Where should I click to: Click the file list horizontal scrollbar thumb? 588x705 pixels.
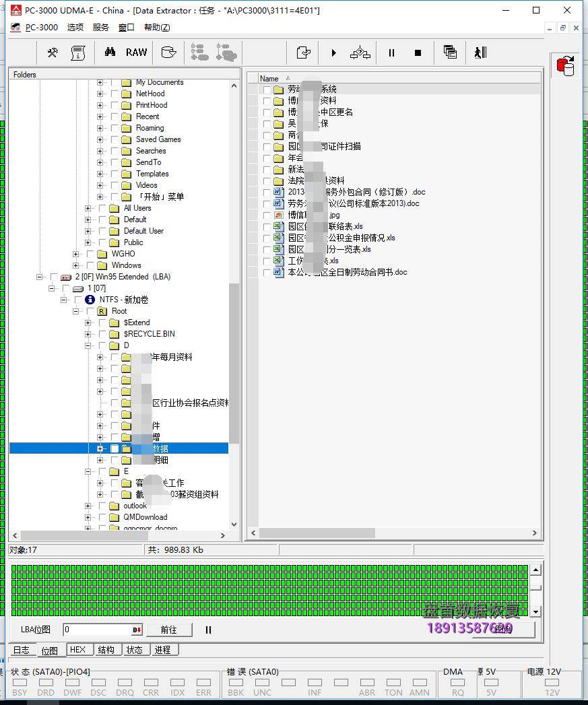coord(317,533)
